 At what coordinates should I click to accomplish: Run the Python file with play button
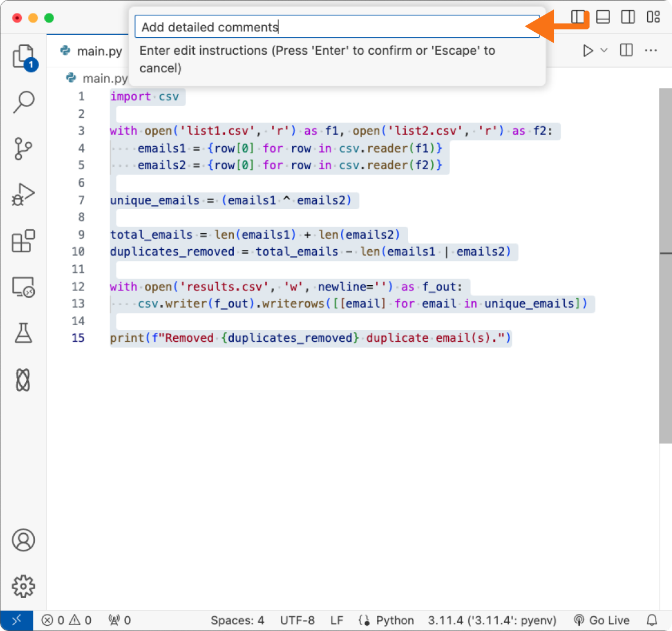pyautogui.click(x=588, y=51)
